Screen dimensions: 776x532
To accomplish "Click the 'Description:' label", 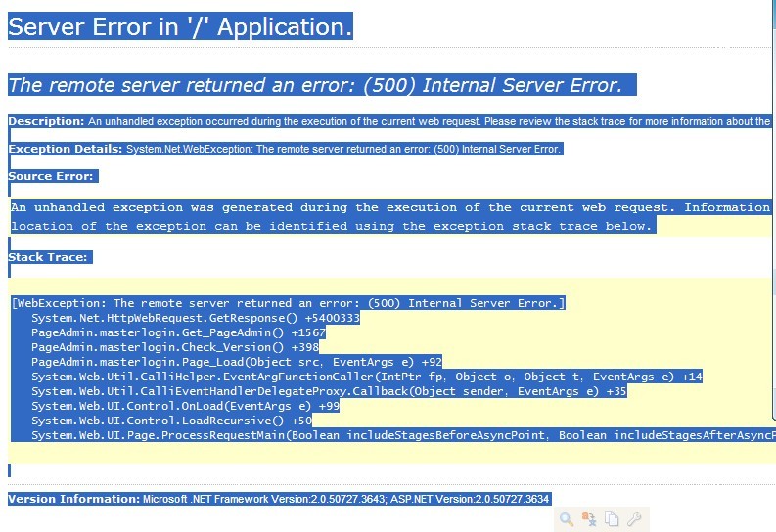I will [46, 121].
